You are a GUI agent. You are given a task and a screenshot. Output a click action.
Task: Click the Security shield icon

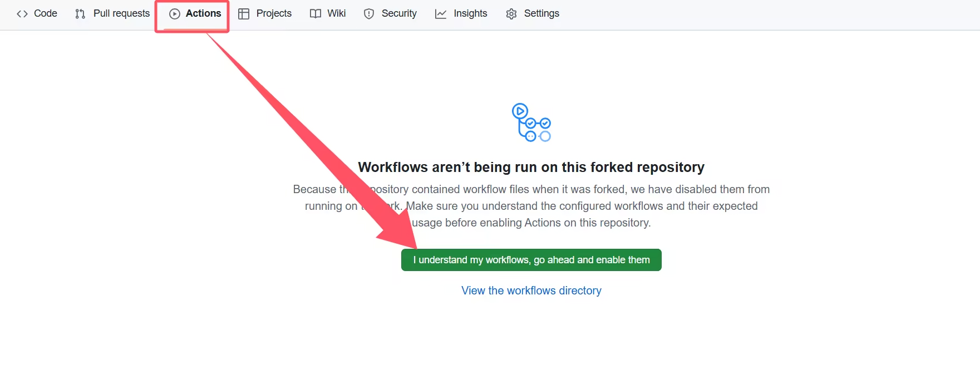tap(369, 14)
